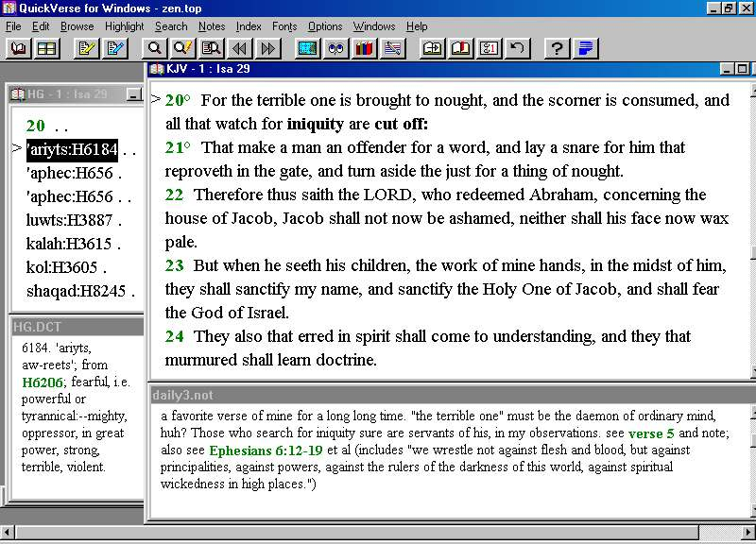
Task: Open the Edit menu
Action: pyautogui.click(x=41, y=26)
